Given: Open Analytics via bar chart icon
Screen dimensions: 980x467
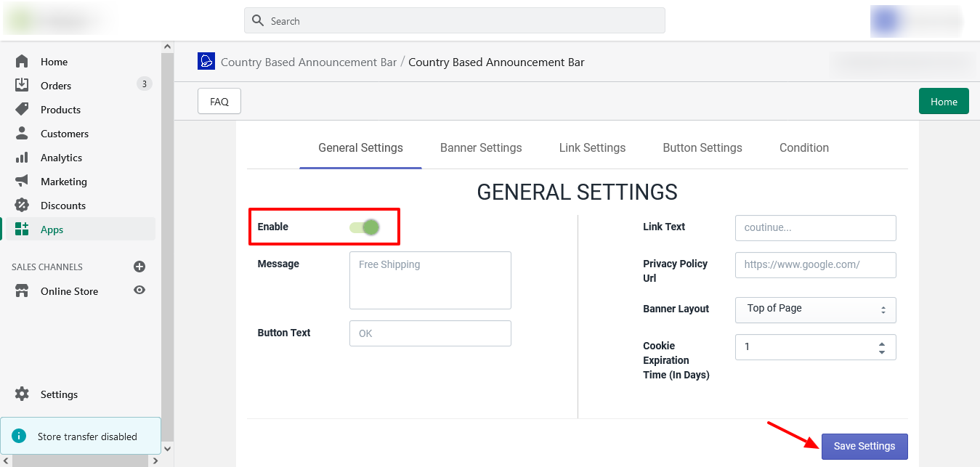Looking at the screenshot, I should (x=22, y=158).
